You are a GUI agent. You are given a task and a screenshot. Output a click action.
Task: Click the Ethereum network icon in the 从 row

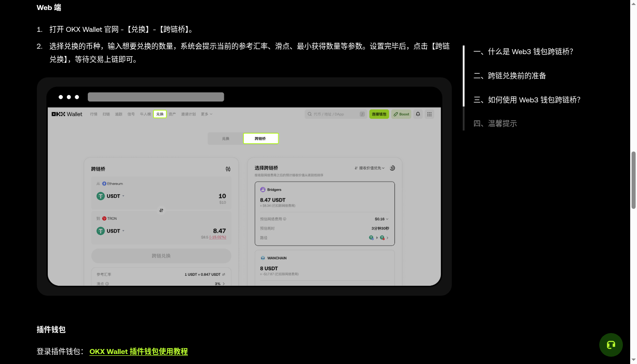pyautogui.click(x=104, y=184)
